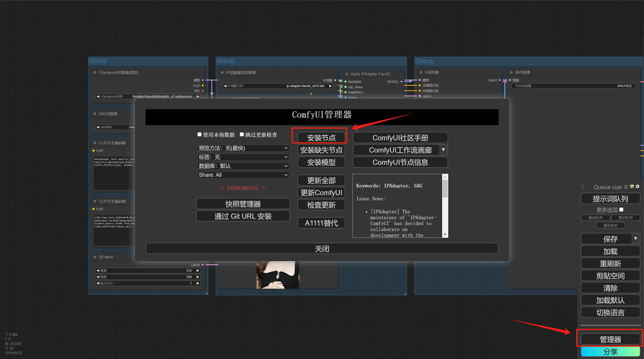Click the VAE output port on Checkpoint加载器

[x=203, y=91]
